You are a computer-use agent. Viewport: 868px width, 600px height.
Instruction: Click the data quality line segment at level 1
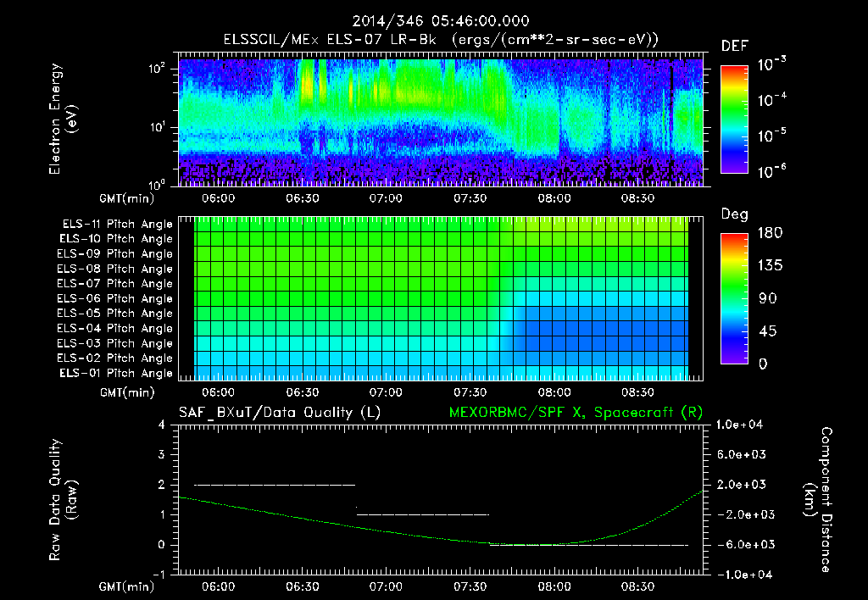point(423,514)
